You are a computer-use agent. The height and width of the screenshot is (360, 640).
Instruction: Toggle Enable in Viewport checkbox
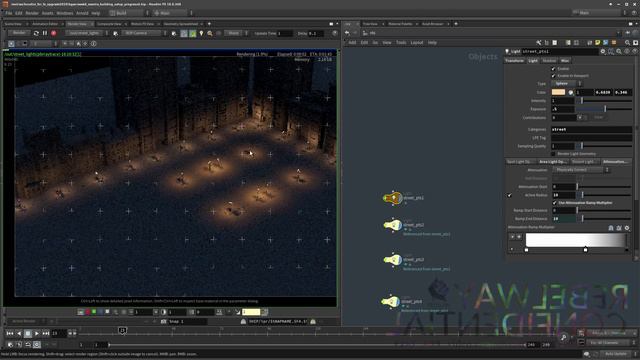(553, 76)
